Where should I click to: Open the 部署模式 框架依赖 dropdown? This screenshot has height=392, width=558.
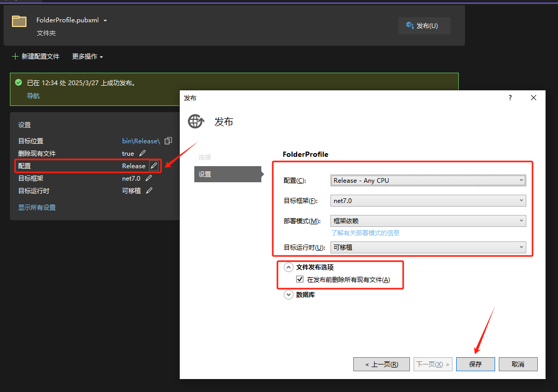coord(428,221)
